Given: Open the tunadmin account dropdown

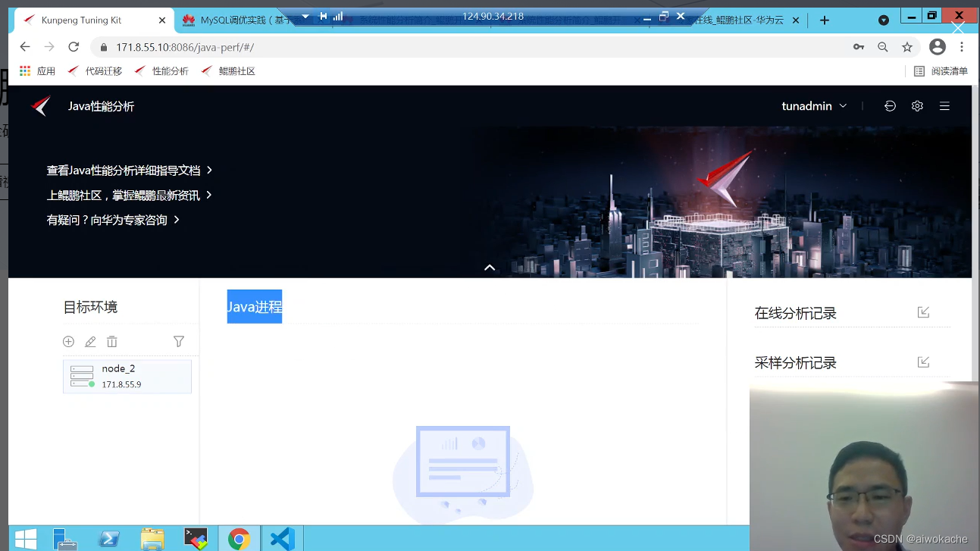Looking at the screenshot, I should (x=814, y=106).
